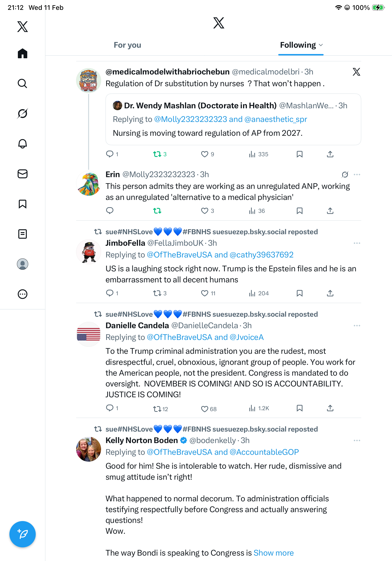The height and width of the screenshot is (561, 392).
Task: Open the quoted Dr. Wendy Mashlan post
Action: [233, 119]
